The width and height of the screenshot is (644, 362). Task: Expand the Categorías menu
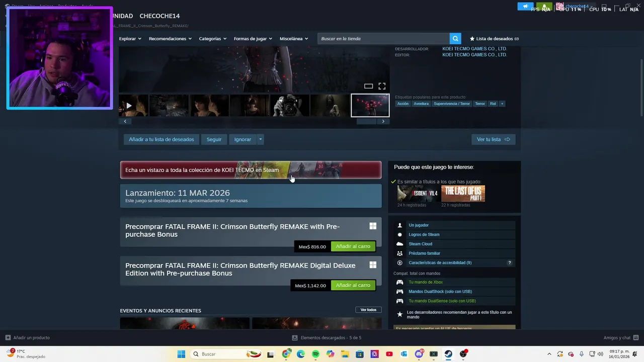click(212, 39)
